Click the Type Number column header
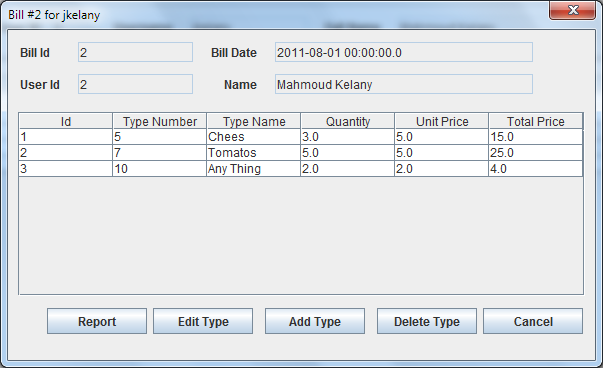This screenshot has width=603, height=368. pyautogui.click(x=160, y=121)
